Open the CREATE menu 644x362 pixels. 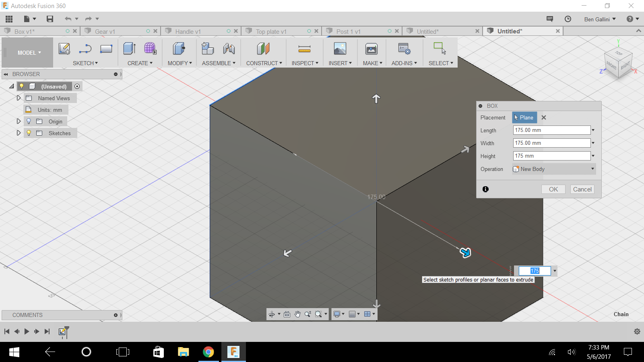point(140,63)
